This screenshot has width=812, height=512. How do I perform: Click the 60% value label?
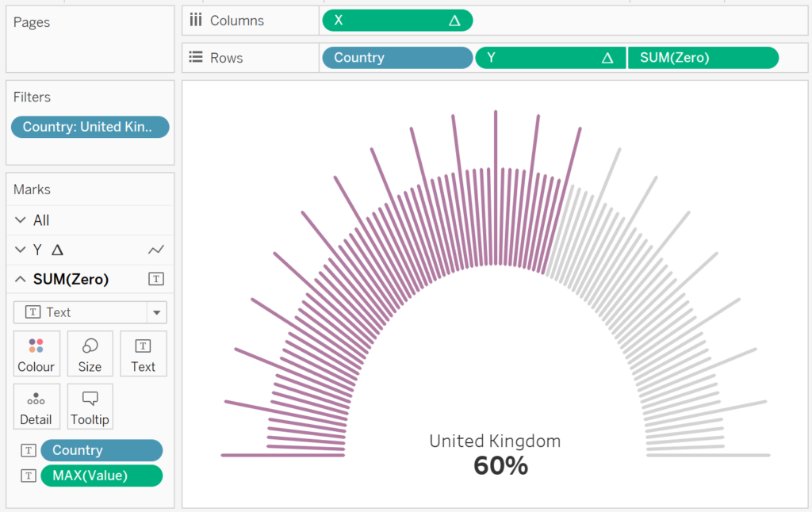coord(501,465)
